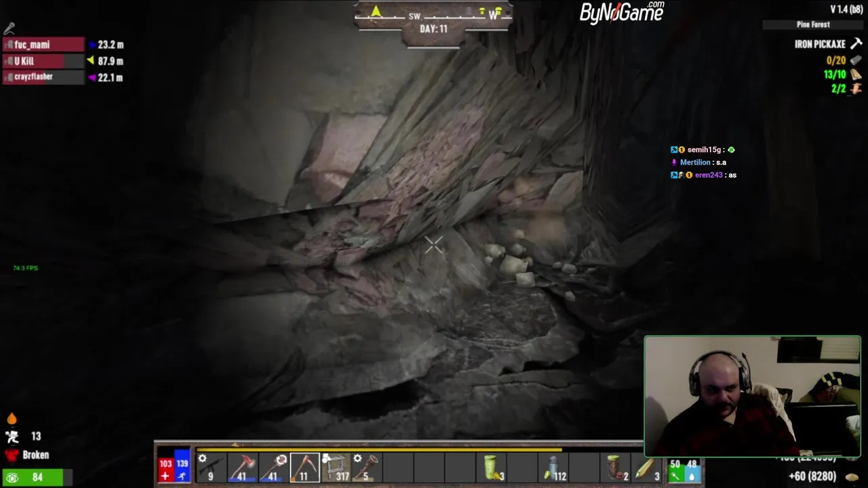The height and width of the screenshot is (488, 868).
Task: Click the yellow experience progress bar
Action: (x=378, y=449)
